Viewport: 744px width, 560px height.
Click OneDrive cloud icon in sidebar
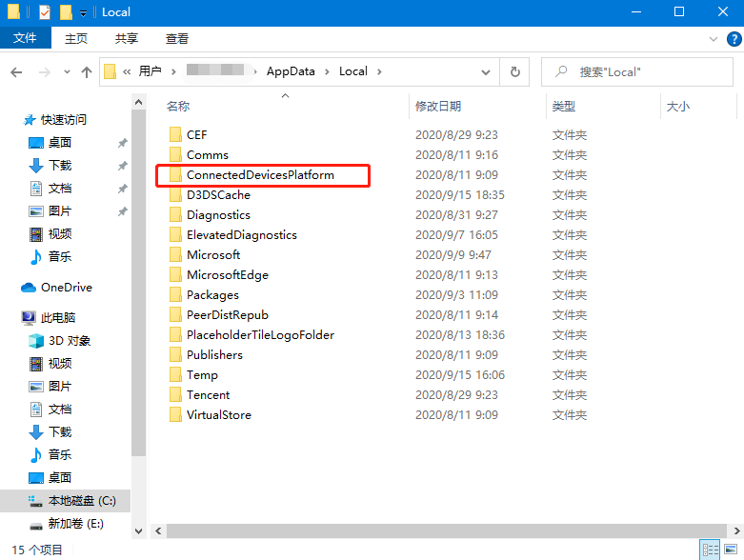click(x=29, y=288)
